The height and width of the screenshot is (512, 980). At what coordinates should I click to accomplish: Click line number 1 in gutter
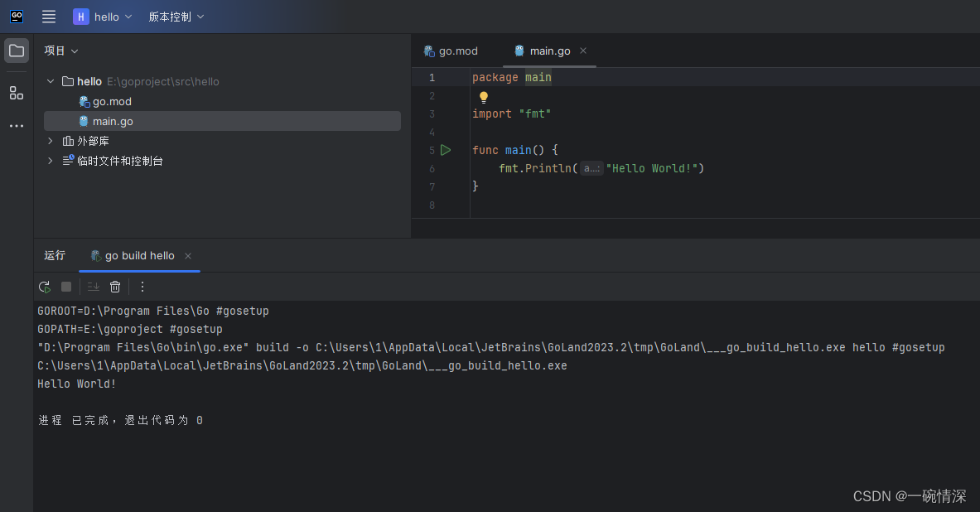[x=432, y=78]
